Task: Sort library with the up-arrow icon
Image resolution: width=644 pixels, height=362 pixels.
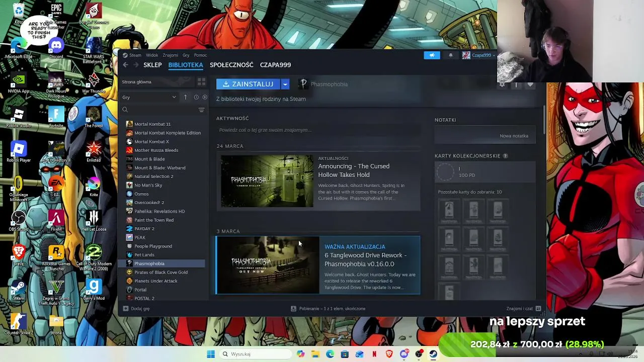Action: pos(185,97)
